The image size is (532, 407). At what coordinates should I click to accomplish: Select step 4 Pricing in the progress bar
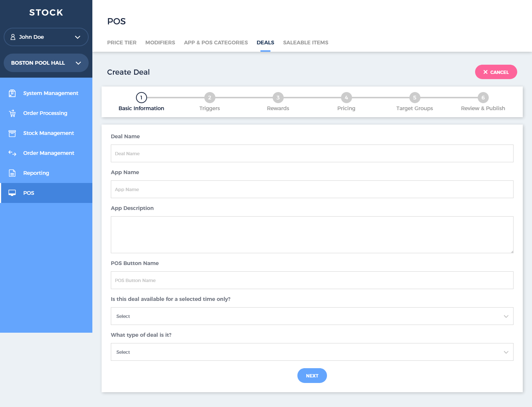click(x=346, y=98)
